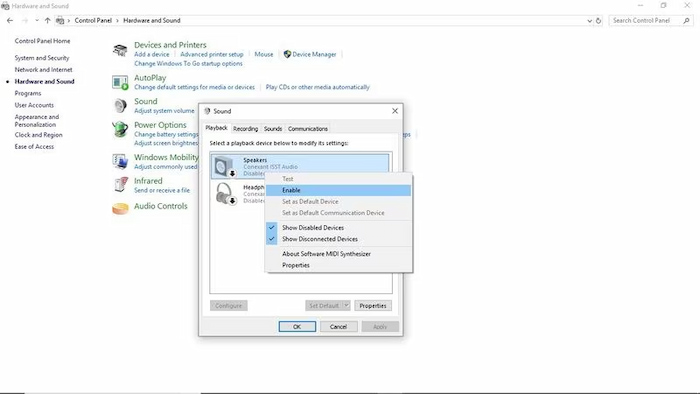Open Play CDs or other media automatically
The width and height of the screenshot is (700, 394).
[317, 87]
